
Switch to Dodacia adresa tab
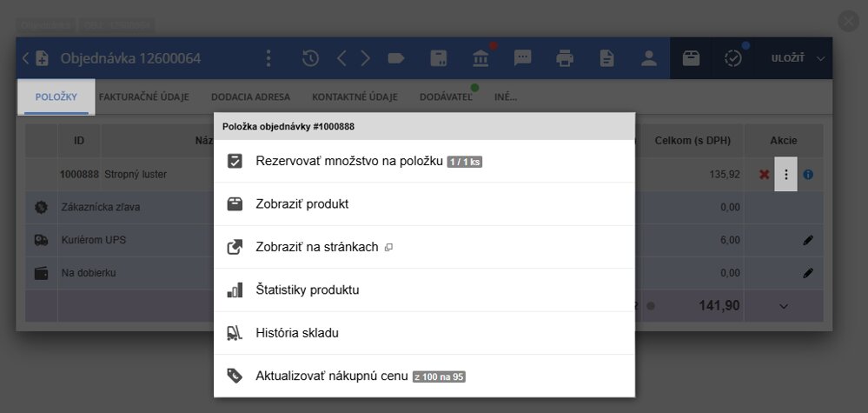[250, 97]
